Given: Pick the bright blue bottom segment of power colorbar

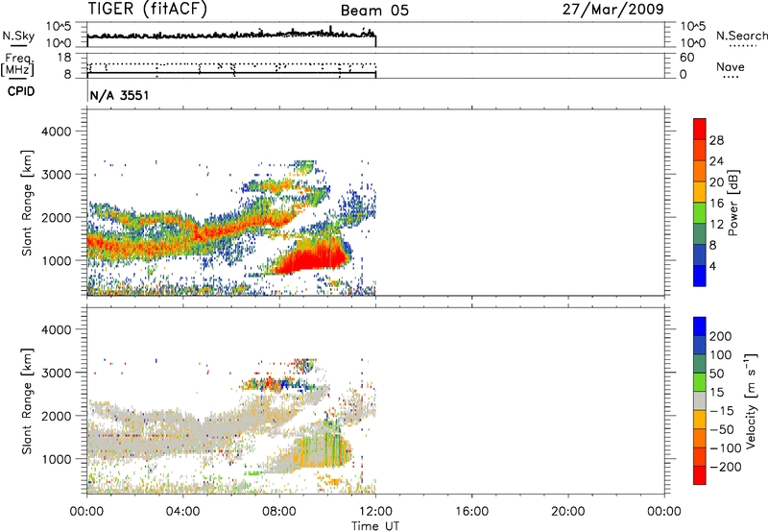Looking at the screenshot, I should click(x=700, y=276).
